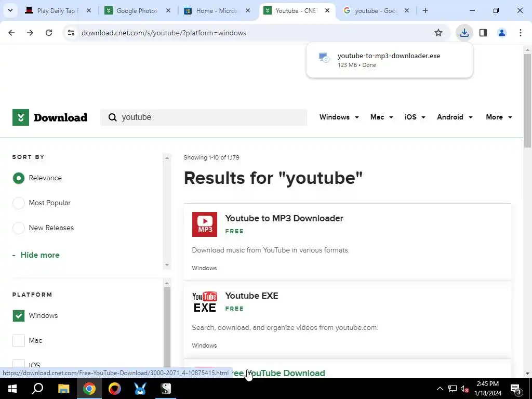Select New Releases sort option

coord(19,228)
